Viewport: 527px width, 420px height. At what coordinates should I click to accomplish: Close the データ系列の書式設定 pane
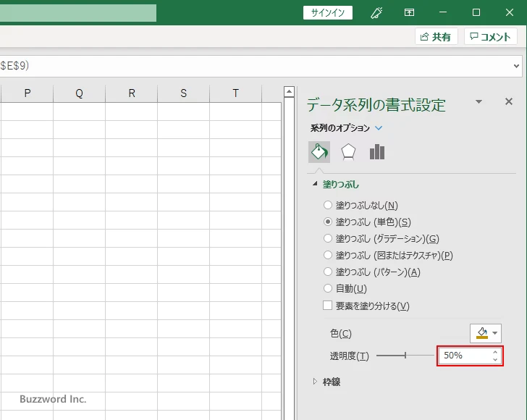[509, 101]
